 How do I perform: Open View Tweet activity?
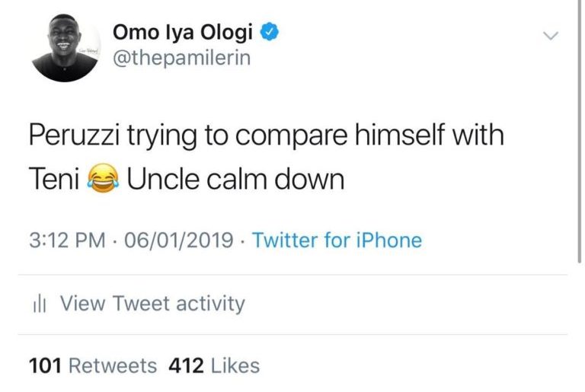pos(152,304)
